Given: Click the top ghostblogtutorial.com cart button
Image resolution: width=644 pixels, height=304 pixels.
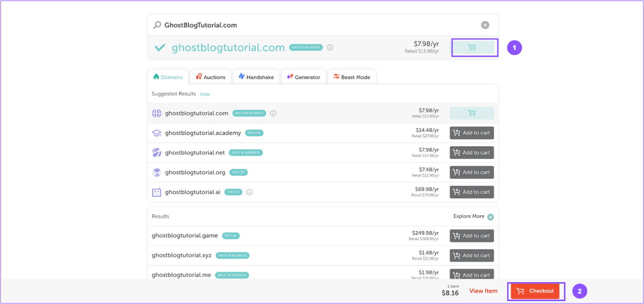Looking at the screenshot, I should pyautogui.click(x=472, y=47).
